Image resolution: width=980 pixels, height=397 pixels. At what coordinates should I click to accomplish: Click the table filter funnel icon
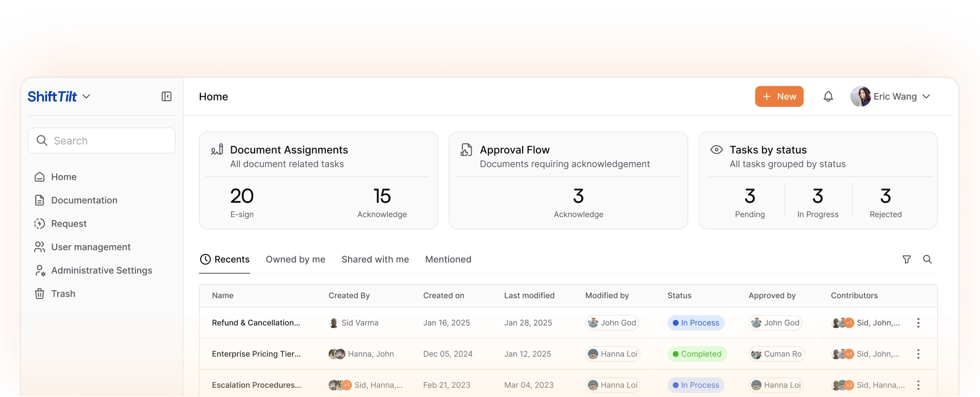(x=906, y=260)
